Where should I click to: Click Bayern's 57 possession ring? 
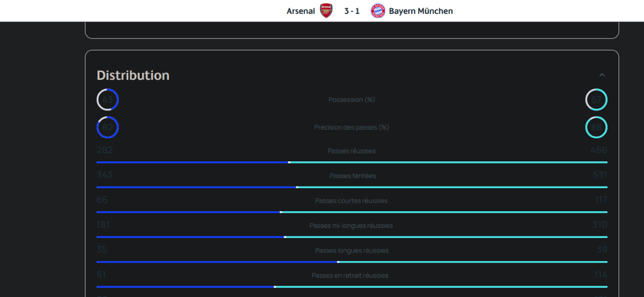pyautogui.click(x=596, y=100)
